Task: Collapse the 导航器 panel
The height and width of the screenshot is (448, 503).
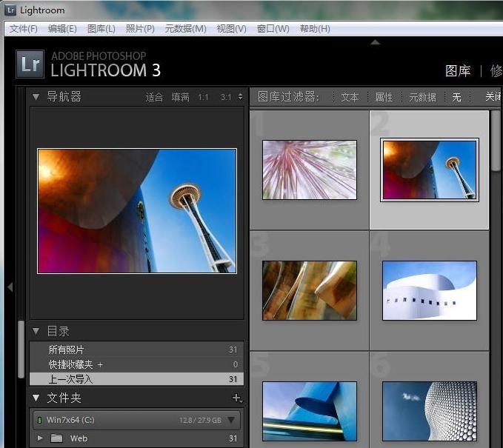Action: 36,97
